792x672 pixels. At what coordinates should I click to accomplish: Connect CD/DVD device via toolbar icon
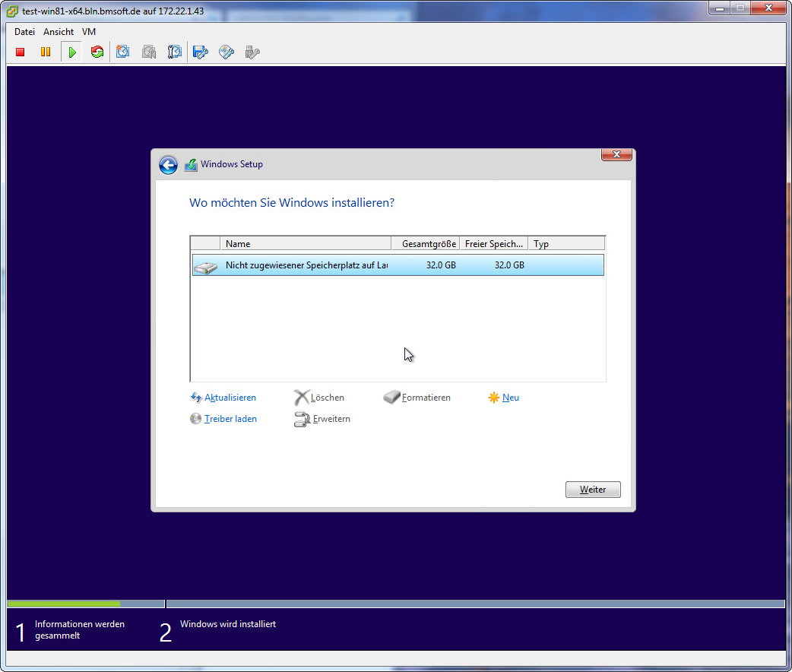point(227,52)
